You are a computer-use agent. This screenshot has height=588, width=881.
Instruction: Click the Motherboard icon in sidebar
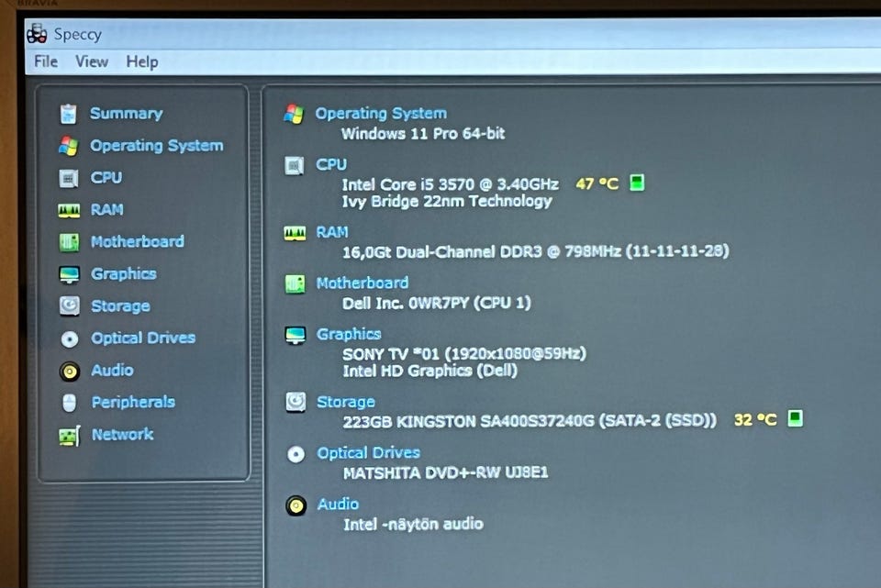(x=69, y=242)
